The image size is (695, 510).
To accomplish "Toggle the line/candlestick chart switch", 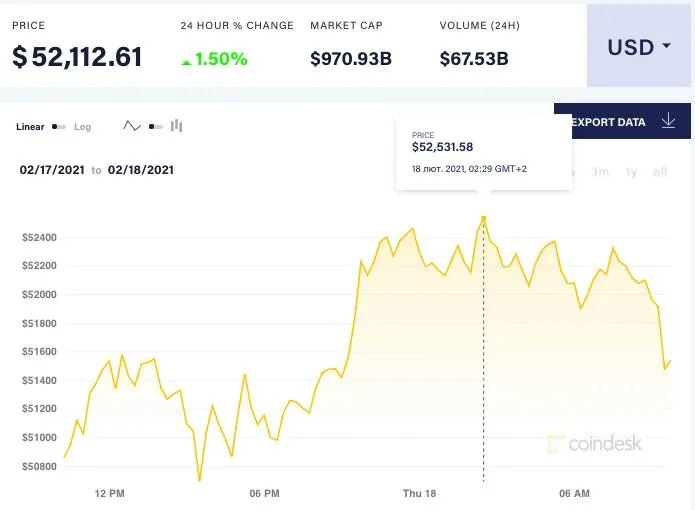I will click(155, 127).
